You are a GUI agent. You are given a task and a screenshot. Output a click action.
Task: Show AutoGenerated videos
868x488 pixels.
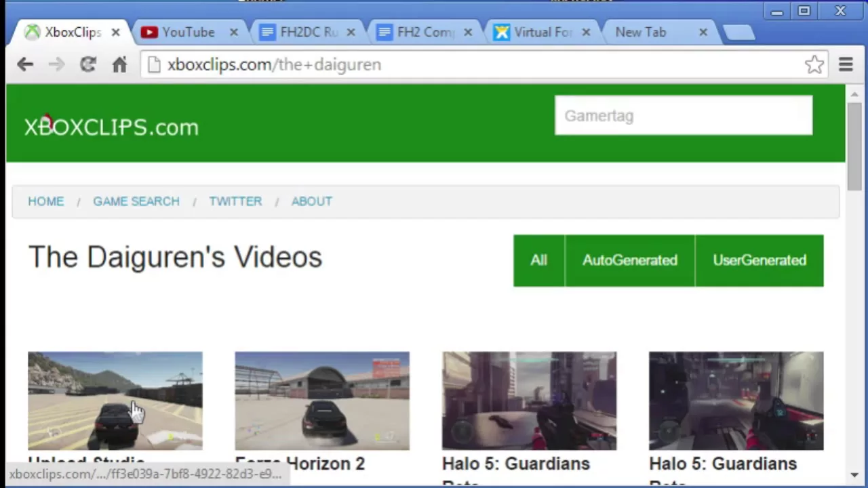(630, 260)
